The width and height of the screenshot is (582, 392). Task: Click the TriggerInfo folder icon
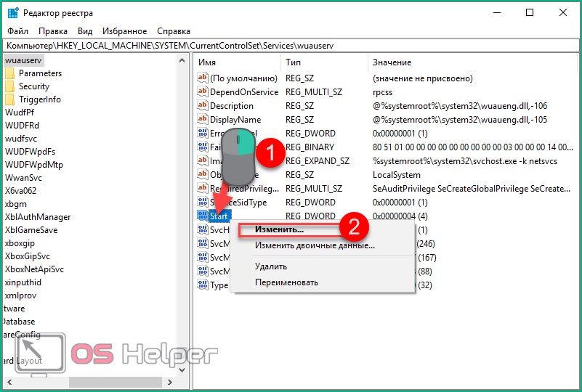point(9,99)
